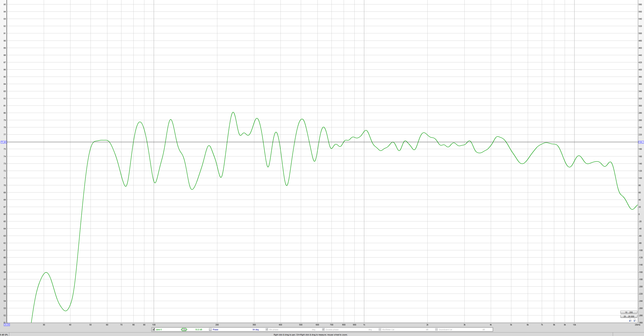This screenshot has height=336, width=644.
Task: Toggle the фев 6 trace checkbox
Action: [x=154, y=330]
